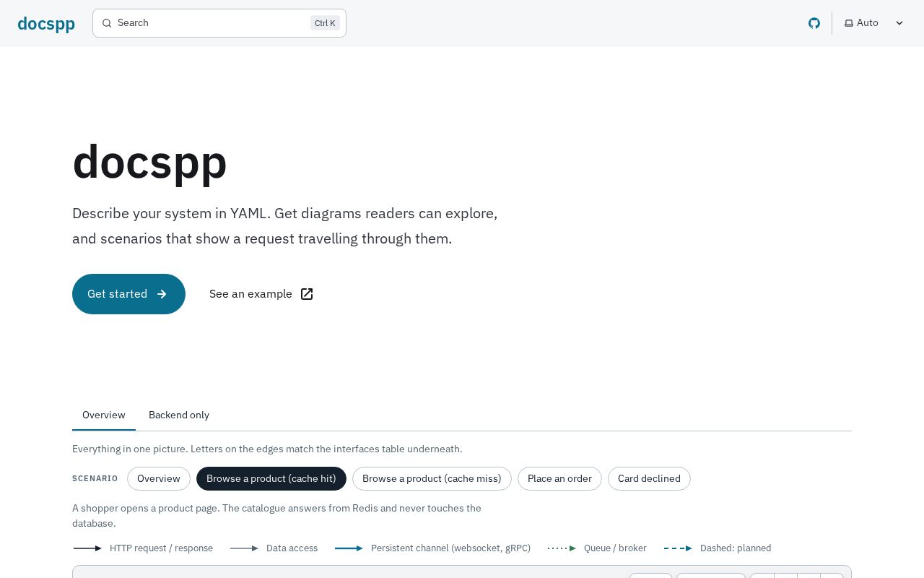
Task: Select the Card declined scenario
Action: click(649, 478)
